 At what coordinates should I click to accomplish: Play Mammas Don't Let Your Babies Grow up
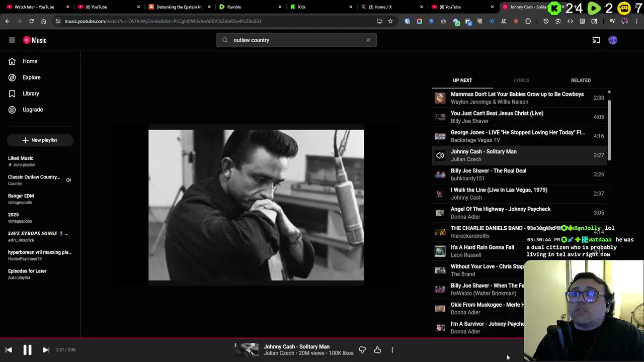pyautogui.click(x=519, y=98)
